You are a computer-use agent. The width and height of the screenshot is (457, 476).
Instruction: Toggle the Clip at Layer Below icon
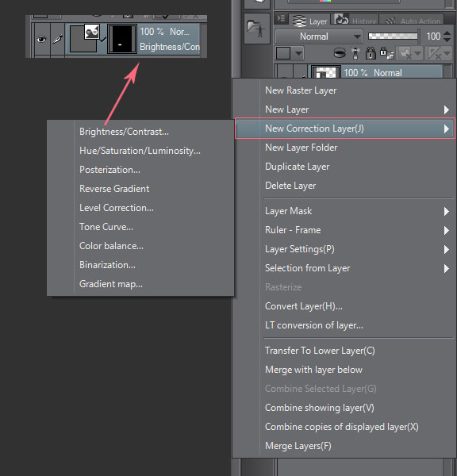coord(340,53)
